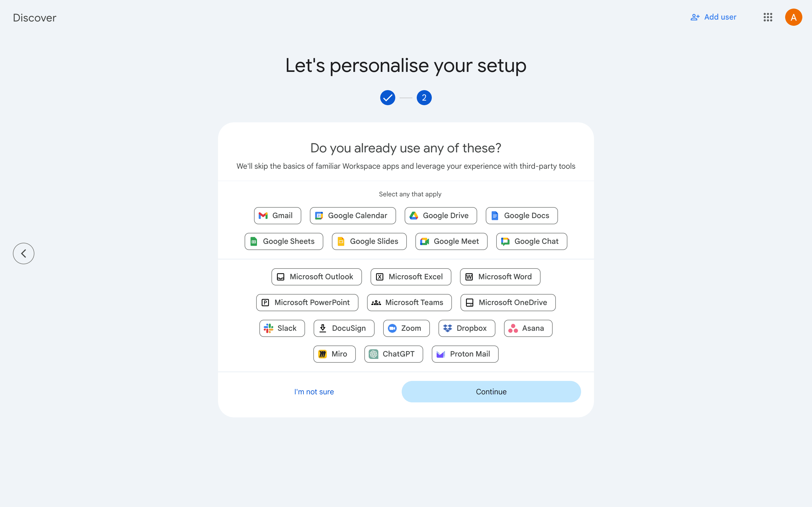
Task: Click the Google Meet camera icon chip
Action: pos(451,241)
